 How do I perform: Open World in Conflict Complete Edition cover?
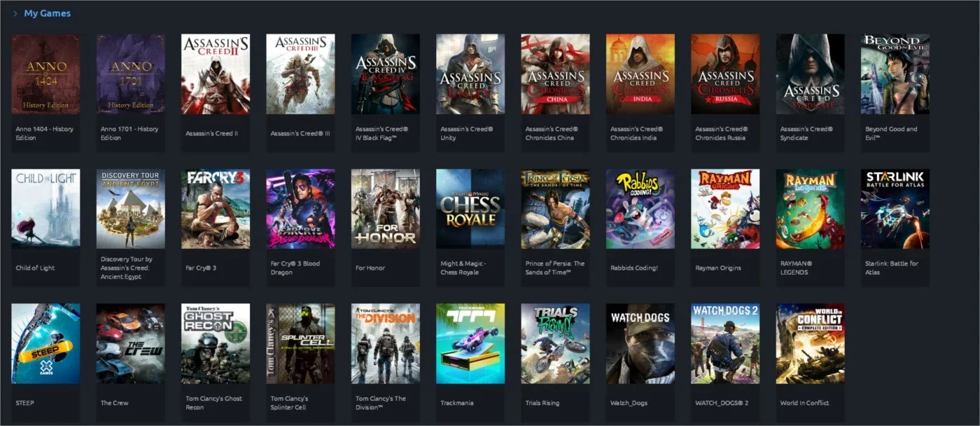point(810,343)
